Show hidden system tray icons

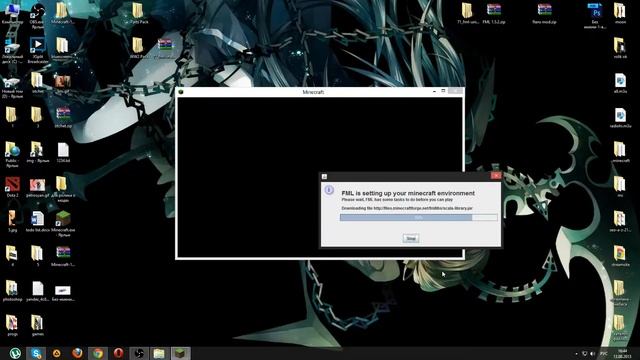click(576, 353)
